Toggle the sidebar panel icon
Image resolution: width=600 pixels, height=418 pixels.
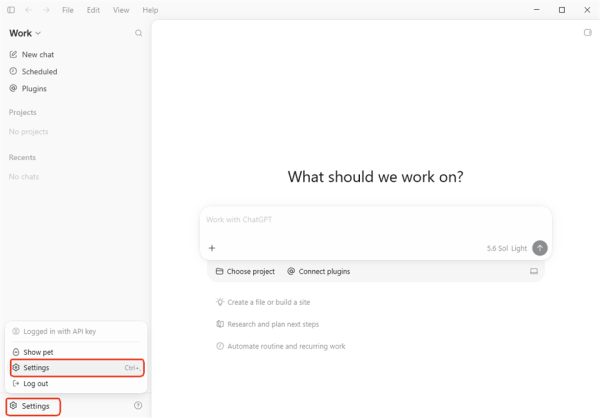tap(11, 10)
